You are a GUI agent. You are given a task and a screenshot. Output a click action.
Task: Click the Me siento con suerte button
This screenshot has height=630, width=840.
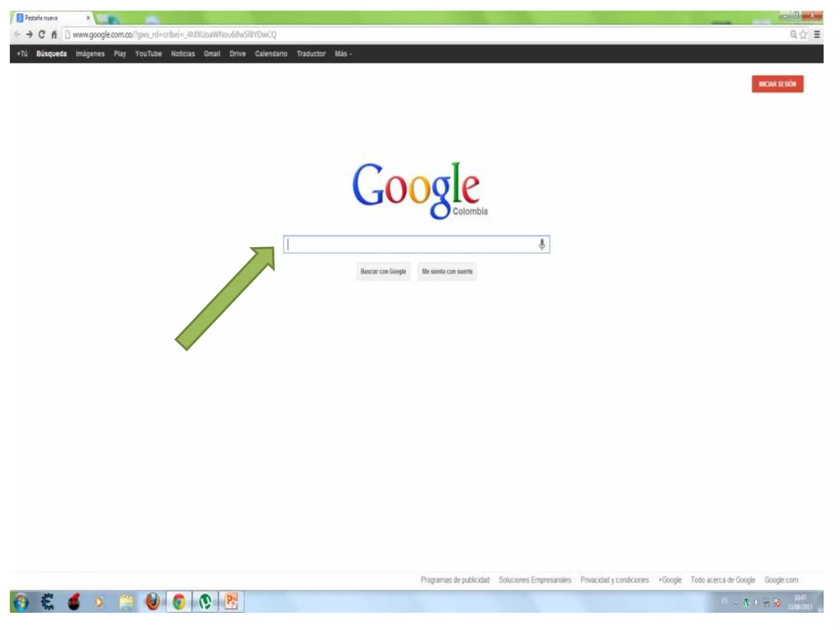click(447, 272)
